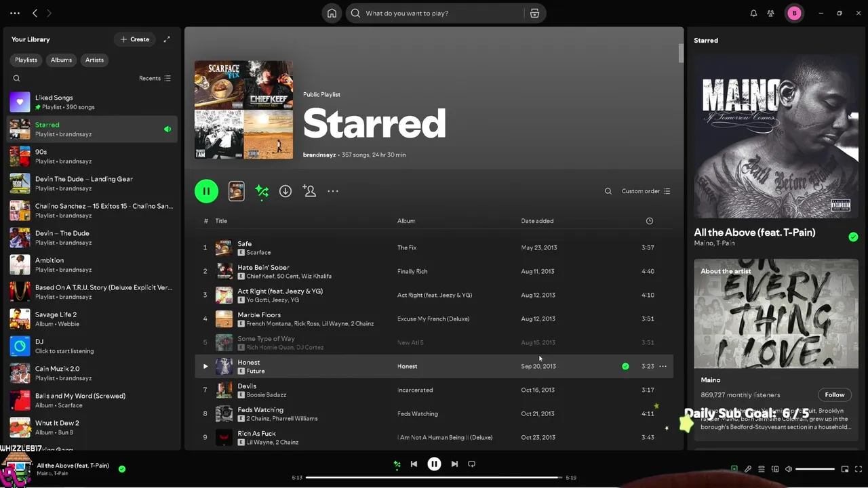Open the Recents sort dropdown
This screenshot has height=488, width=868.
155,78
